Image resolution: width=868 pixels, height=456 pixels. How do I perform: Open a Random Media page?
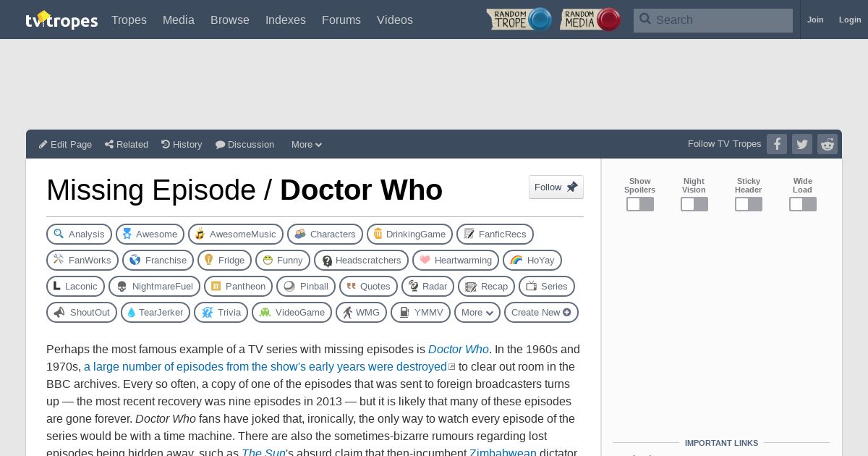(x=590, y=20)
